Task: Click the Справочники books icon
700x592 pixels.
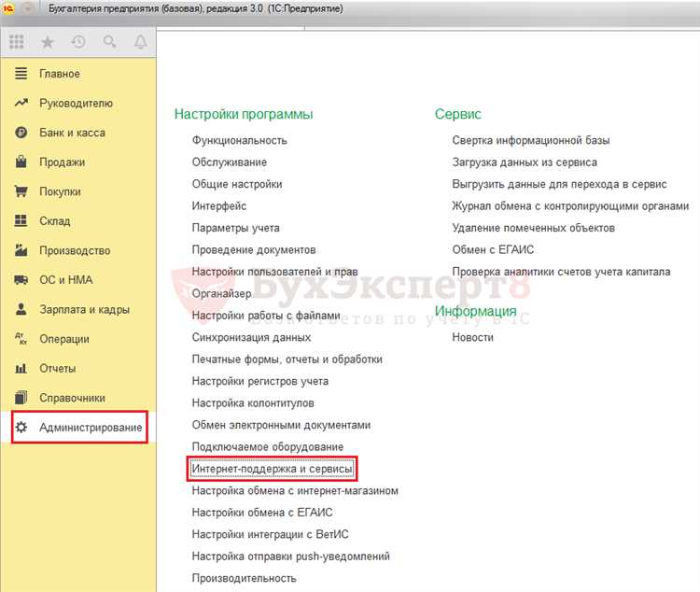Action: (21, 397)
